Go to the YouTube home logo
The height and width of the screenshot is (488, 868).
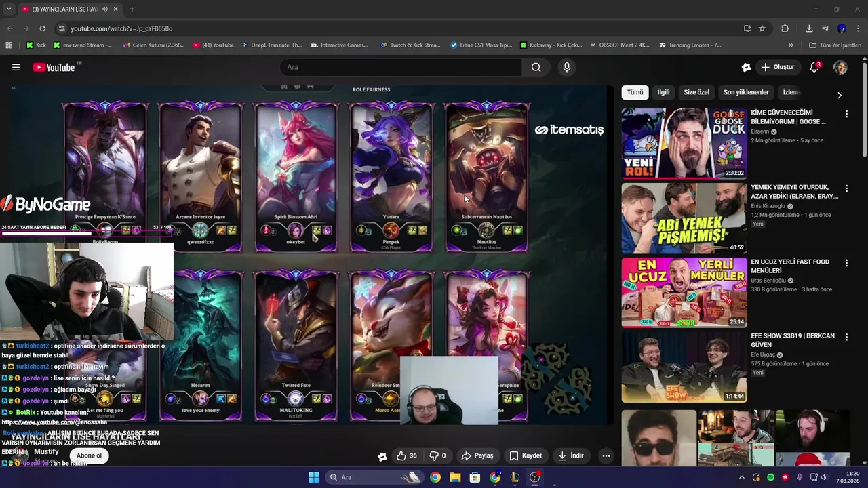click(54, 67)
